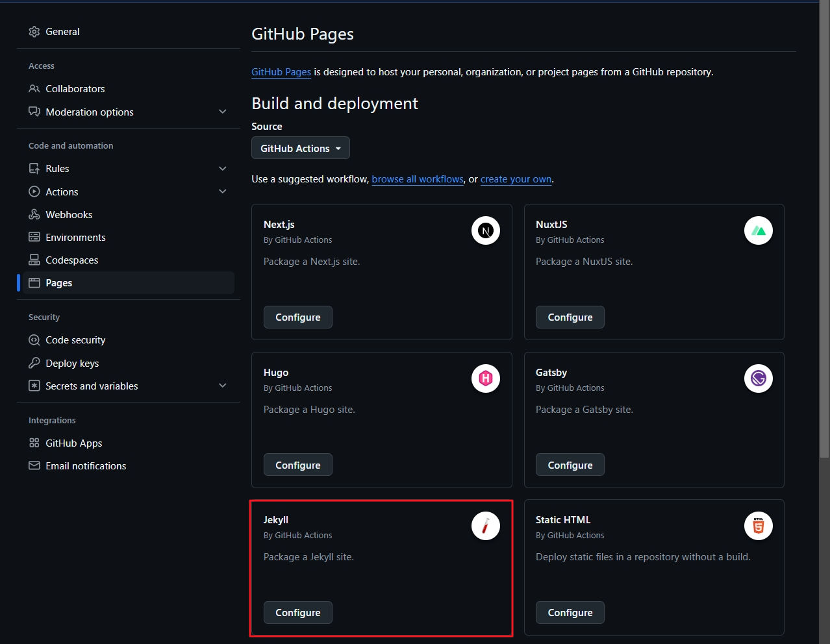Click the 'Build and deployment' heading

point(335,104)
